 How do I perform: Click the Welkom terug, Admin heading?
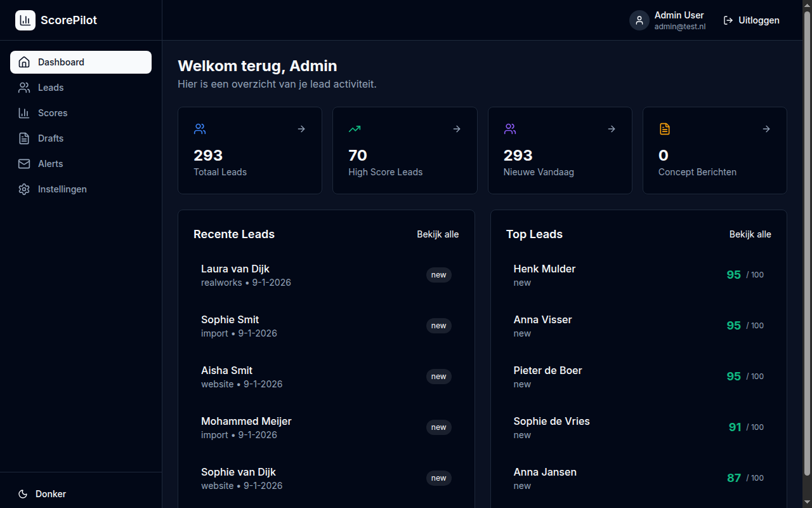click(258, 66)
